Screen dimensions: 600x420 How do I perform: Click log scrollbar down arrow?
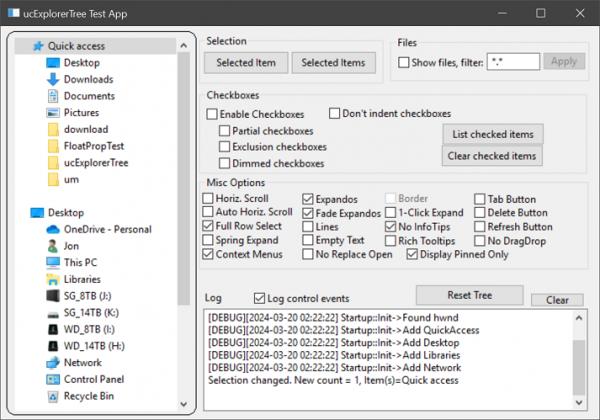coord(579,403)
